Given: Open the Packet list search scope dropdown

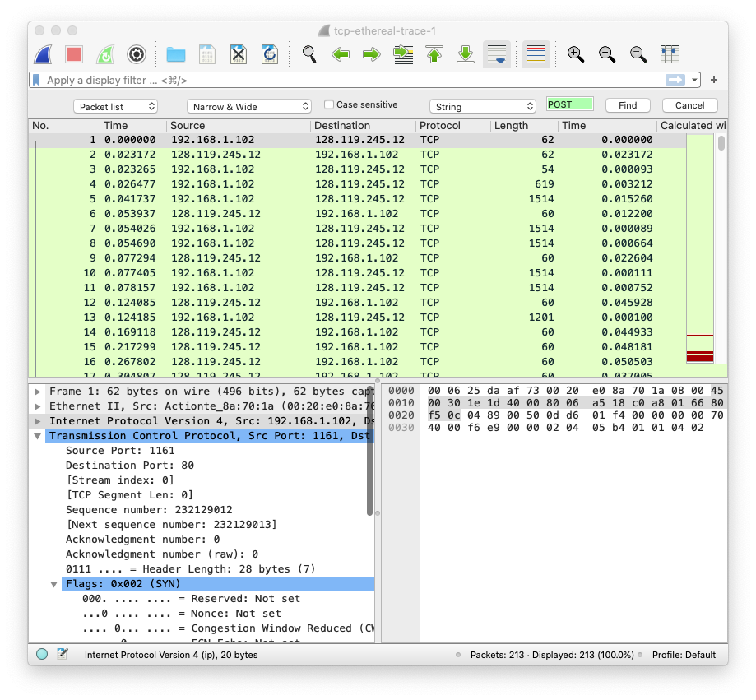Looking at the screenshot, I should (116, 107).
